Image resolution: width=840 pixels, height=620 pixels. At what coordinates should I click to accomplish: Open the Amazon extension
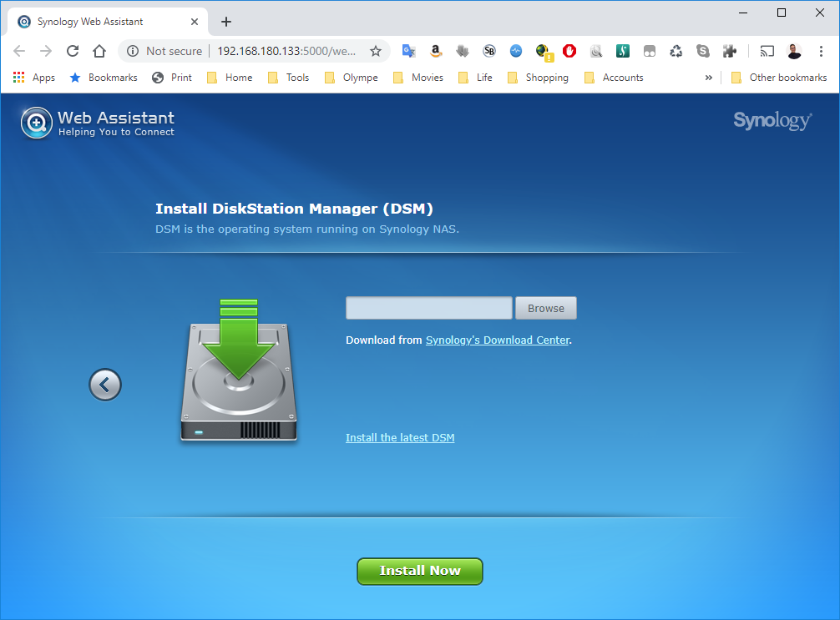tap(436, 51)
